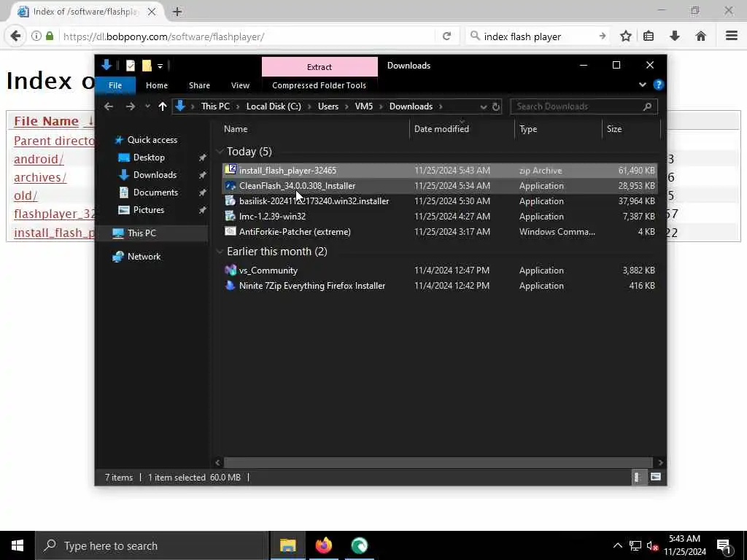Open Explorer help question mark icon

click(659, 85)
